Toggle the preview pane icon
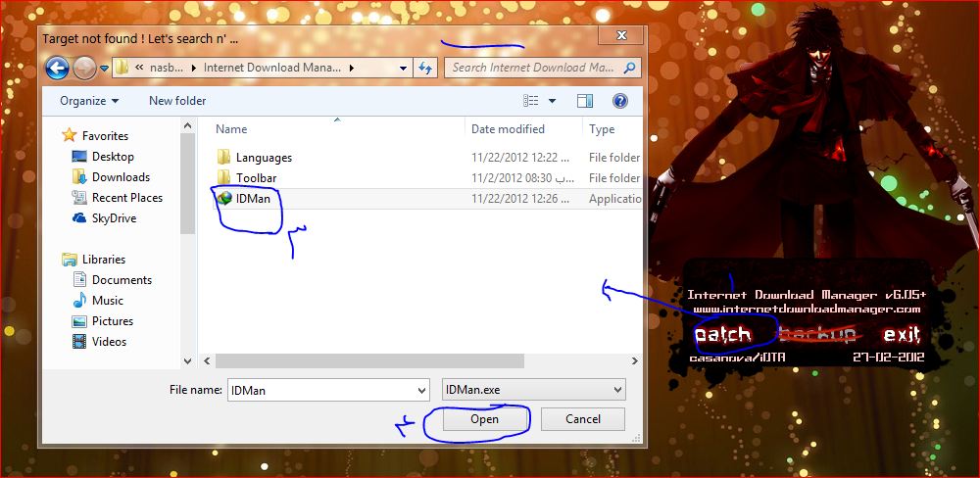 click(x=585, y=101)
